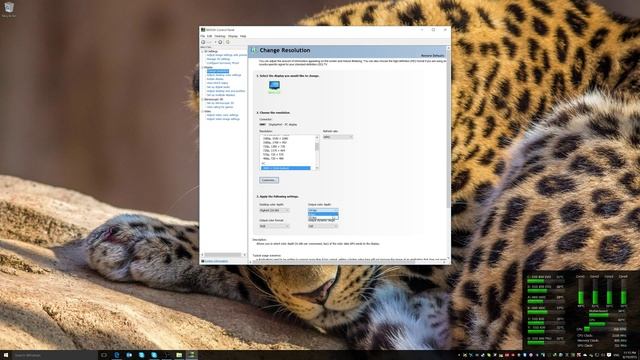
Task: Open the Output color format dropdown
Action: [x=274, y=226]
